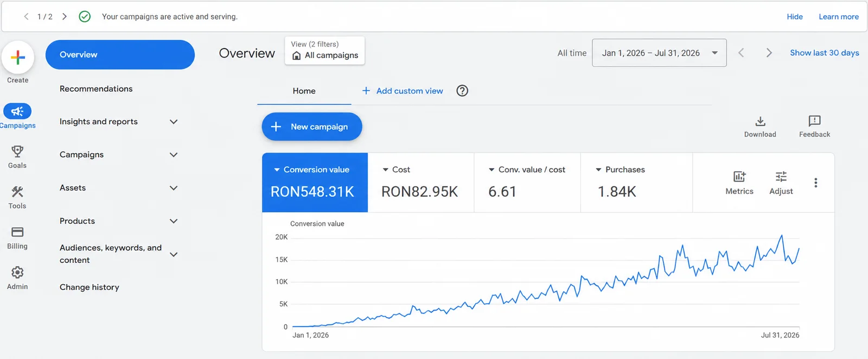The width and height of the screenshot is (868, 359).
Task: Open the date range dropdown
Action: tap(659, 53)
